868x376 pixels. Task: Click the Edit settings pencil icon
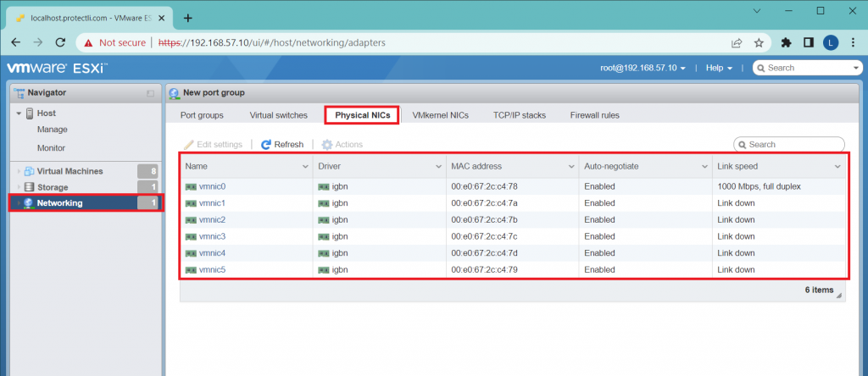click(189, 144)
